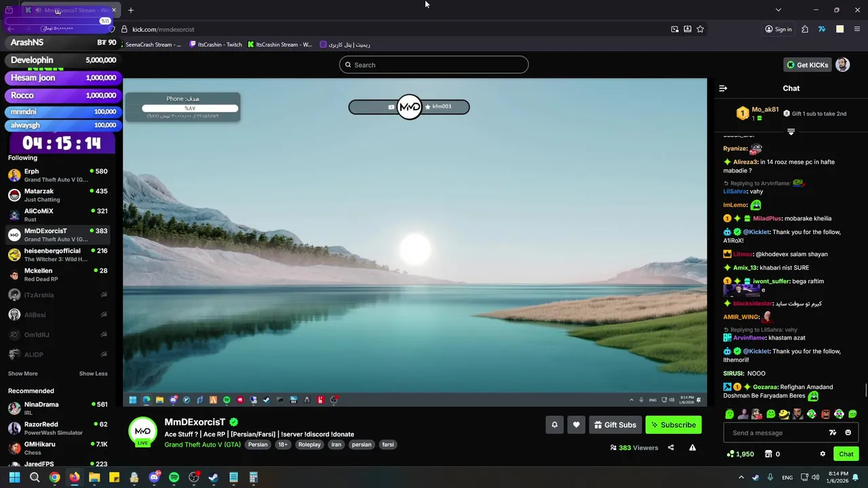Open Spotify from the taskbar
This screenshot has height=488, width=868.
coord(174,477)
